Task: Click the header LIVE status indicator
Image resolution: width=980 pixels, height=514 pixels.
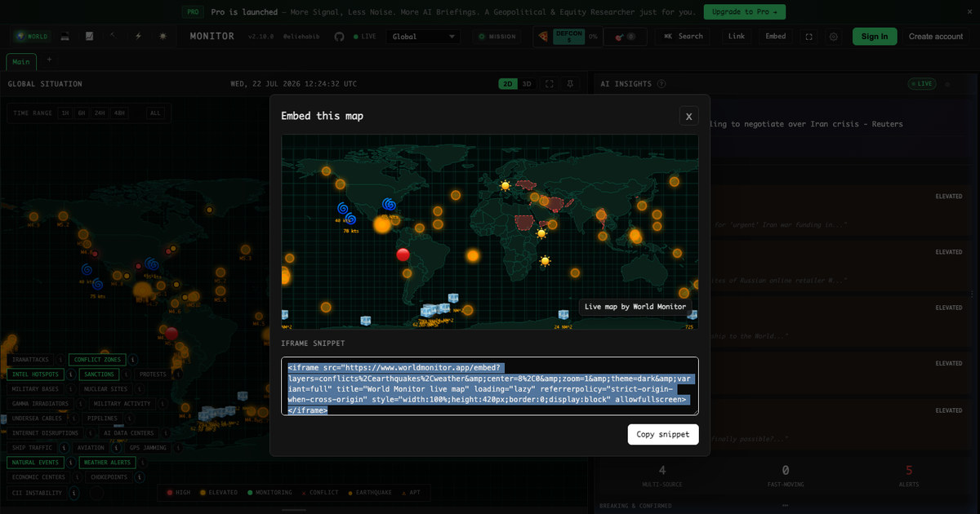Action: pos(365,36)
